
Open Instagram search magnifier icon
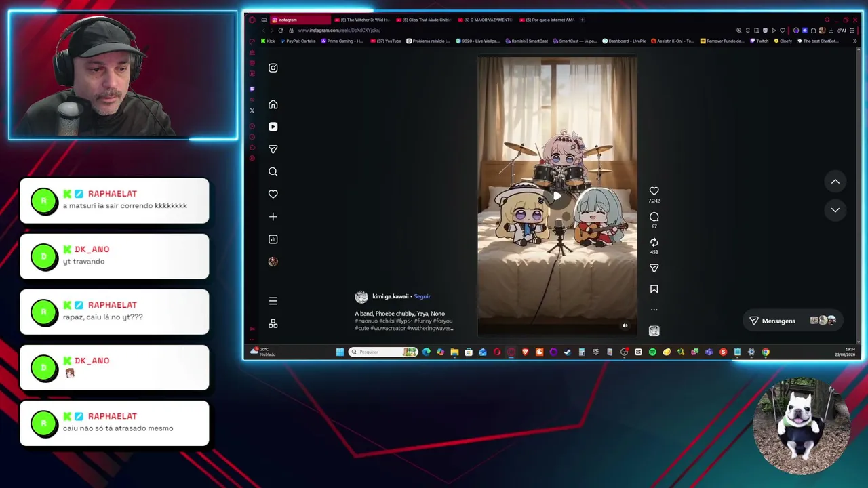(273, 171)
